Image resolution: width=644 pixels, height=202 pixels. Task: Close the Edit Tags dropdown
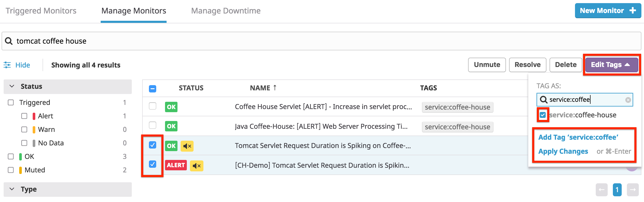(x=611, y=65)
